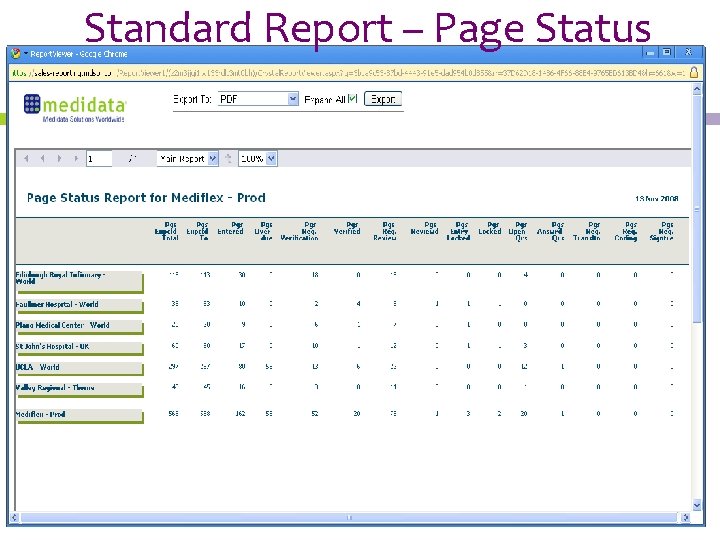720x540 pixels.
Task: Select the Mediflex - Prod total row
Action: tap(79, 416)
